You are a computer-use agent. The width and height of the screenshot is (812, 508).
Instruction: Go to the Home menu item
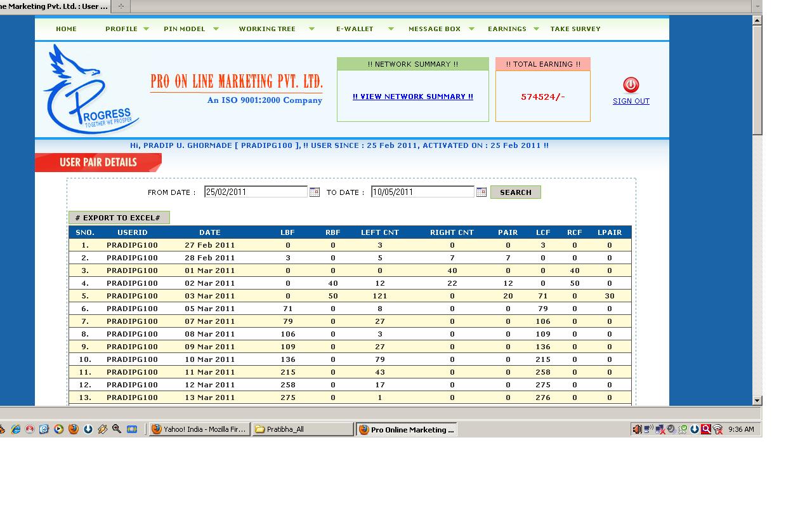66,29
